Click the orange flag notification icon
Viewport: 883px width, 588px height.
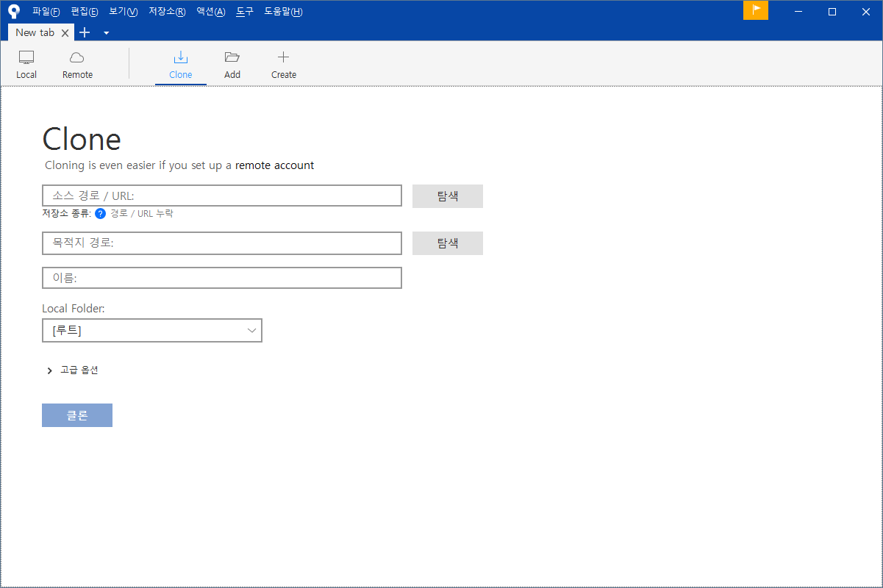point(756,10)
